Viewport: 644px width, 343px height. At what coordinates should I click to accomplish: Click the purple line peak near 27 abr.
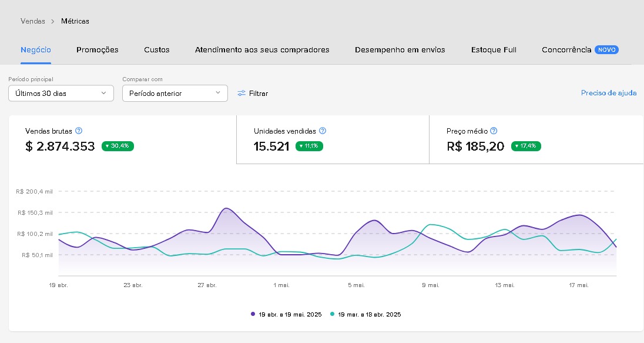(226, 208)
